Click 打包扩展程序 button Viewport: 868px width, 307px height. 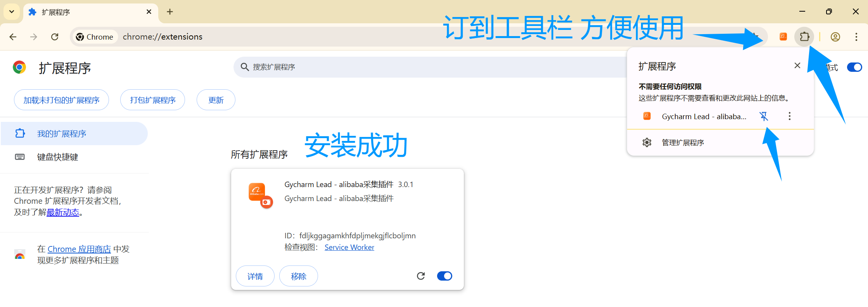coord(152,100)
